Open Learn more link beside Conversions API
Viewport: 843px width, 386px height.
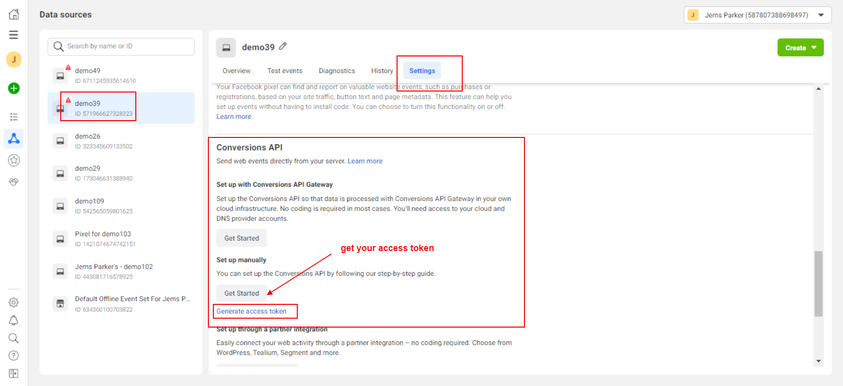point(365,161)
